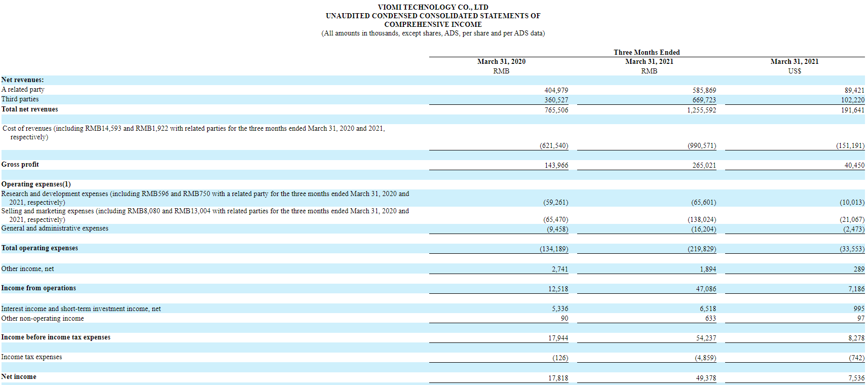The height and width of the screenshot is (385, 868).
Task: Click the VIOMI TECHNOLOGY CO., LTD title
Action: coord(433,7)
